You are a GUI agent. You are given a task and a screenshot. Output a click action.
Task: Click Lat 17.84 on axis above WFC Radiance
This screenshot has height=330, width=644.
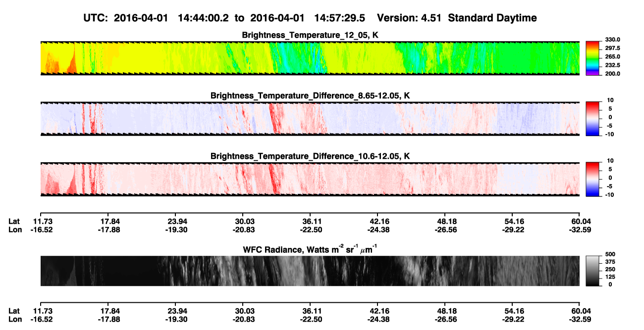pos(109,221)
